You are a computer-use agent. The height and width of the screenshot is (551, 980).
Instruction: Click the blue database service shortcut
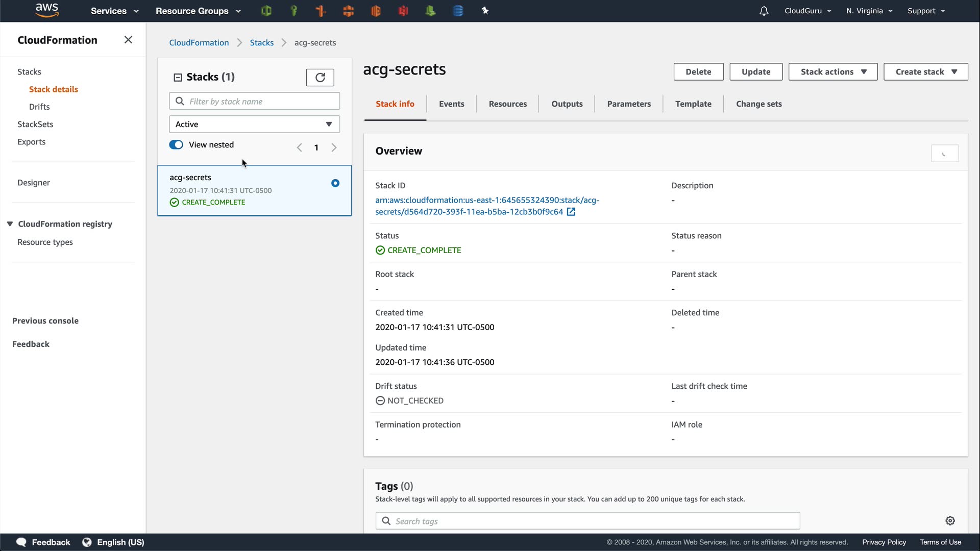[x=458, y=11]
